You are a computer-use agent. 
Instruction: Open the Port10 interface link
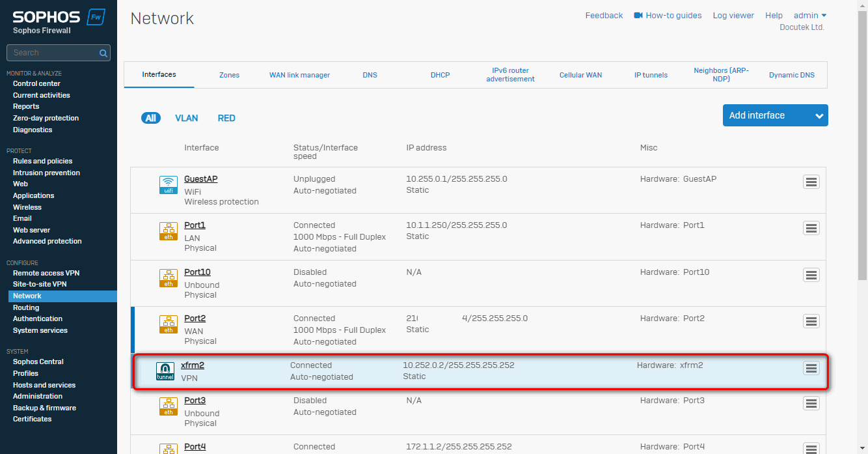pyautogui.click(x=197, y=272)
